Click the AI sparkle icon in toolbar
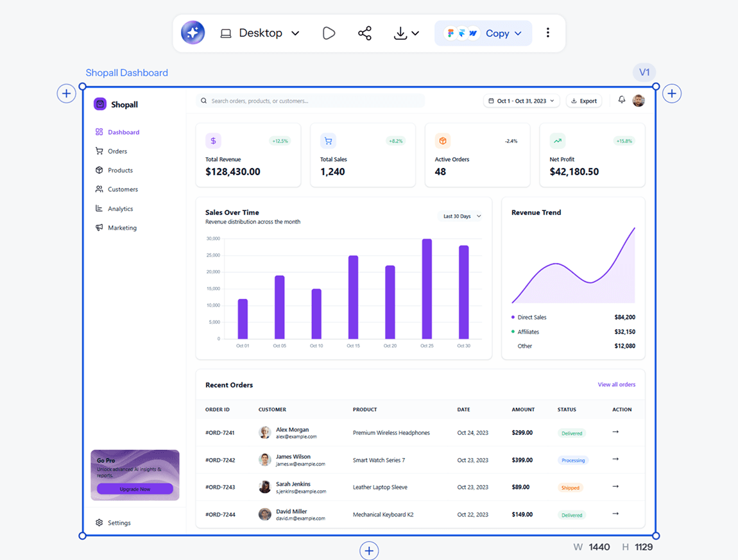 tap(193, 33)
